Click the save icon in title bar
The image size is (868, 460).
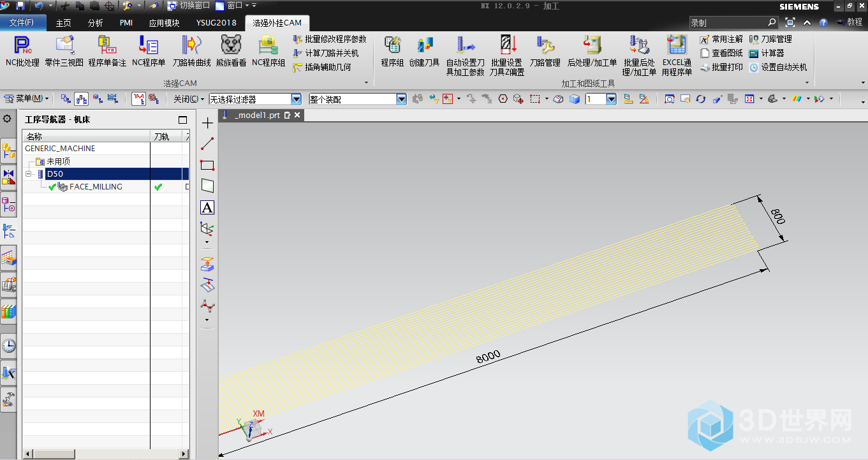tap(20, 6)
